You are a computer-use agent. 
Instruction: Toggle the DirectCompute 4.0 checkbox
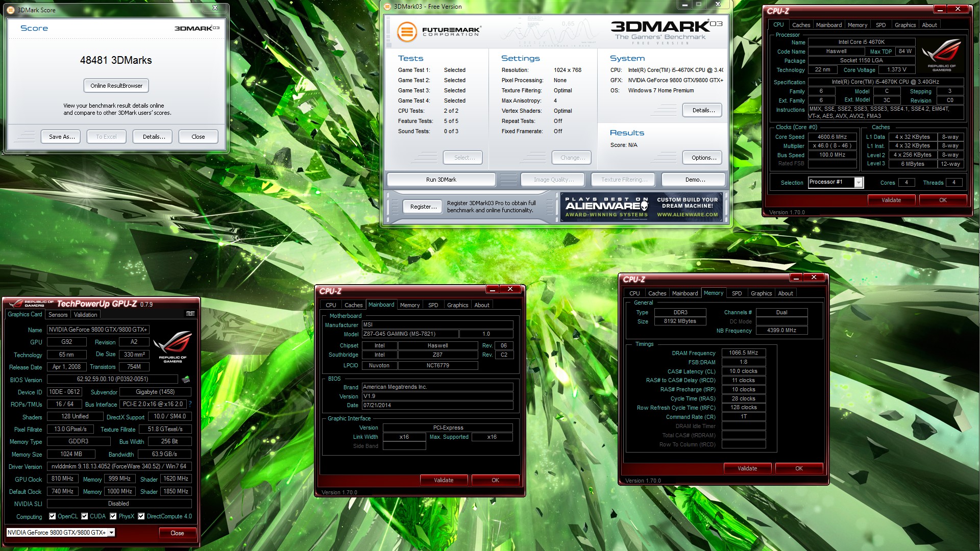(x=141, y=516)
